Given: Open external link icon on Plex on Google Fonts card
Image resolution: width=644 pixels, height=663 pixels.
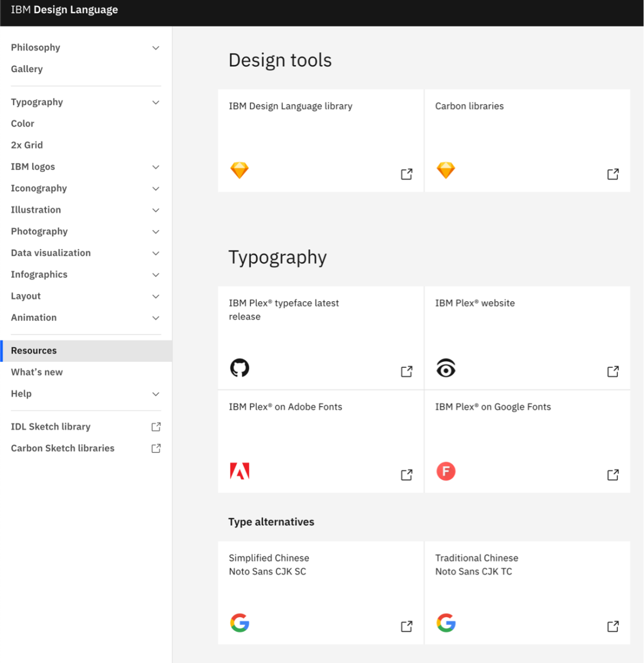Looking at the screenshot, I should (613, 475).
